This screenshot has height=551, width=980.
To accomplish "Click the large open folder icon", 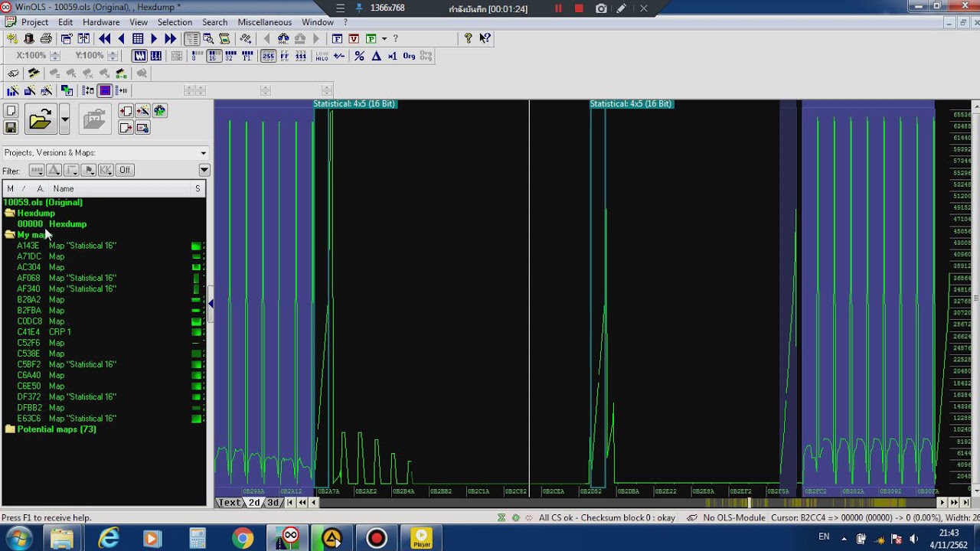I will click(40, 119).
